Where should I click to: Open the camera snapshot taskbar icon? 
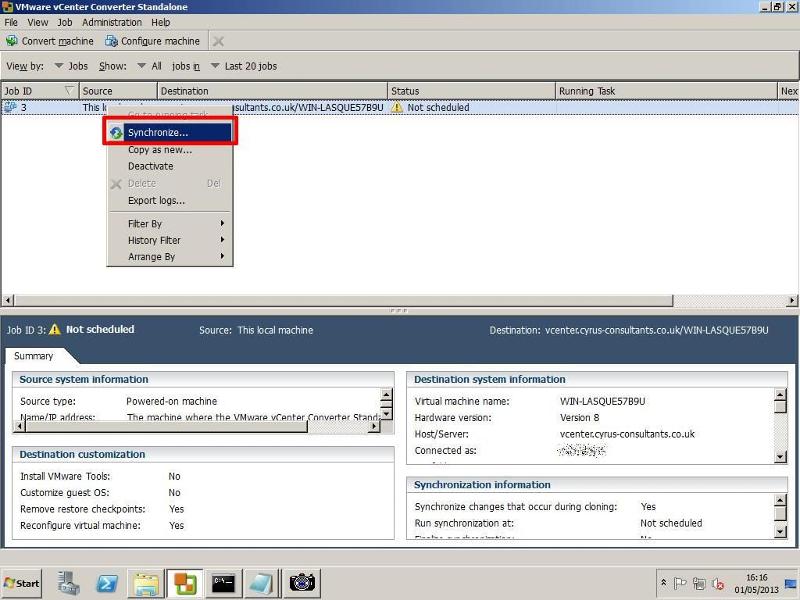302,583
